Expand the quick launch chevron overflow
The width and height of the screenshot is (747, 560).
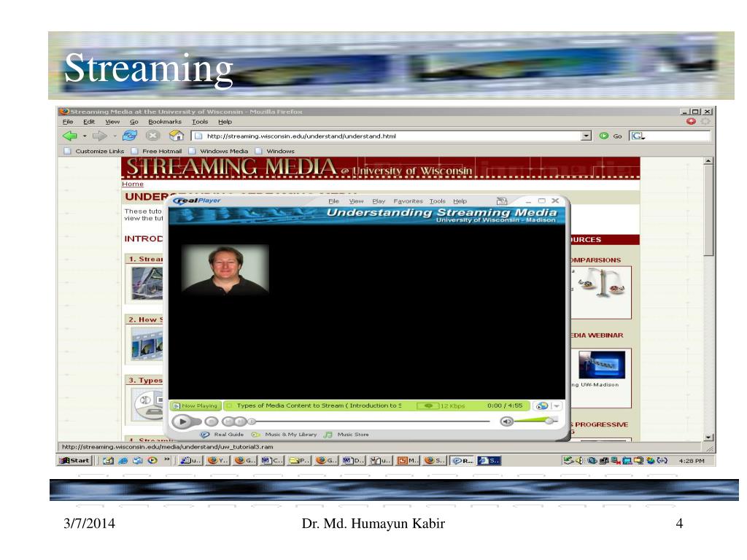(167, 460)
